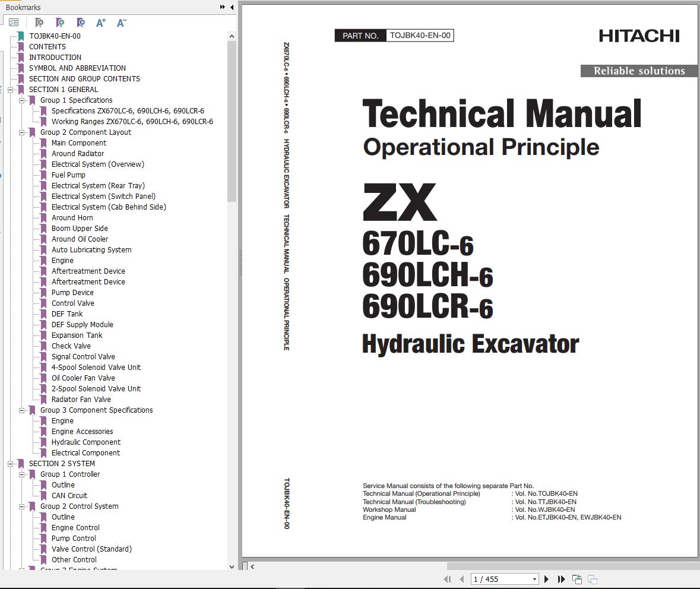The height and width of the screenshot is (589, 700).
Task: Open 4-Spool Solenoid Valve Unit bookmark
Action: point(96,368)
